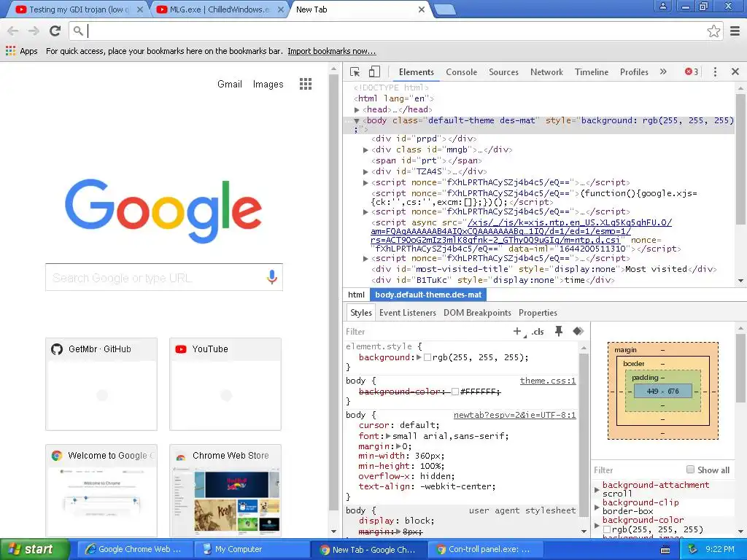Open Chrome user profile icon

(662, 7)
